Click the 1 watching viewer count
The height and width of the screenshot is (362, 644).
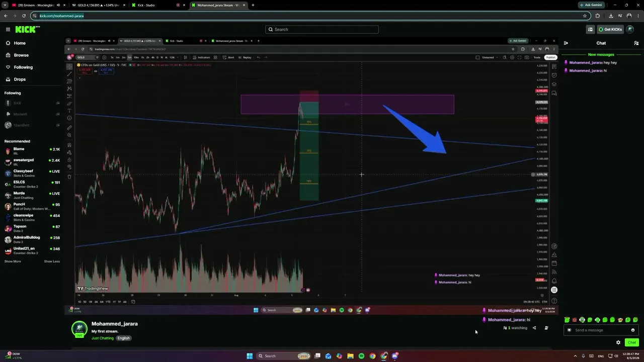coord(516,328)
